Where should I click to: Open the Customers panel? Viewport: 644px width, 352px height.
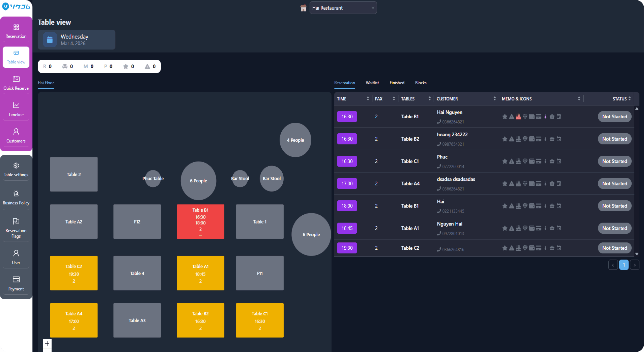pos(16,135)
